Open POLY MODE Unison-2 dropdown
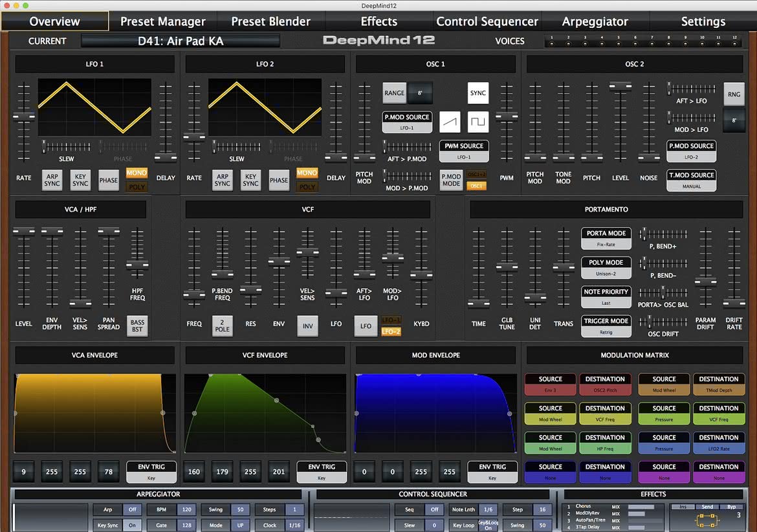This screenshot has width=757, height=532. [606, 268]
